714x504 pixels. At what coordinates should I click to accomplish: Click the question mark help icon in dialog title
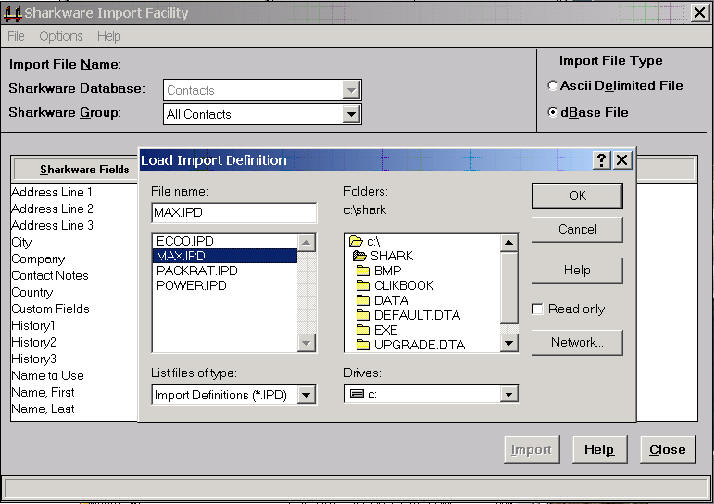(x=602, y=160)
